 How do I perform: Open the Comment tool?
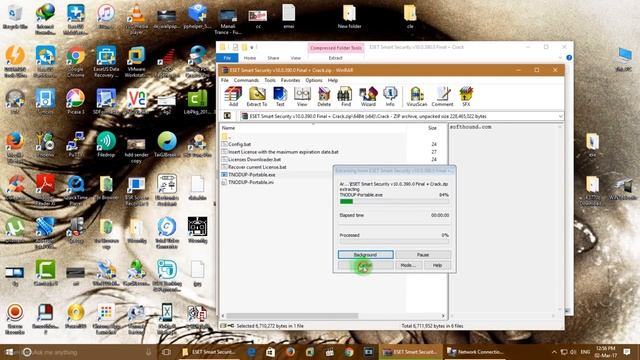coord(442,97)
